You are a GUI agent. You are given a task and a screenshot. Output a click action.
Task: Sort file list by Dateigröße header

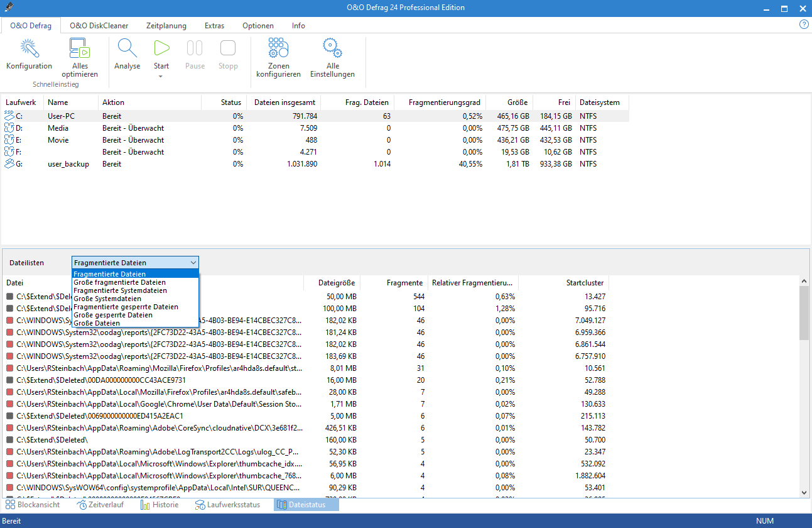pyautogui.click(x=337, y=283)
